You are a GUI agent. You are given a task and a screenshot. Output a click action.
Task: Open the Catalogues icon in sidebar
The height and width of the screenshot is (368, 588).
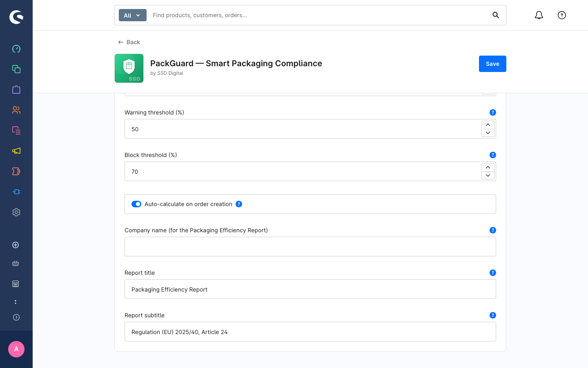click(16, 69)
